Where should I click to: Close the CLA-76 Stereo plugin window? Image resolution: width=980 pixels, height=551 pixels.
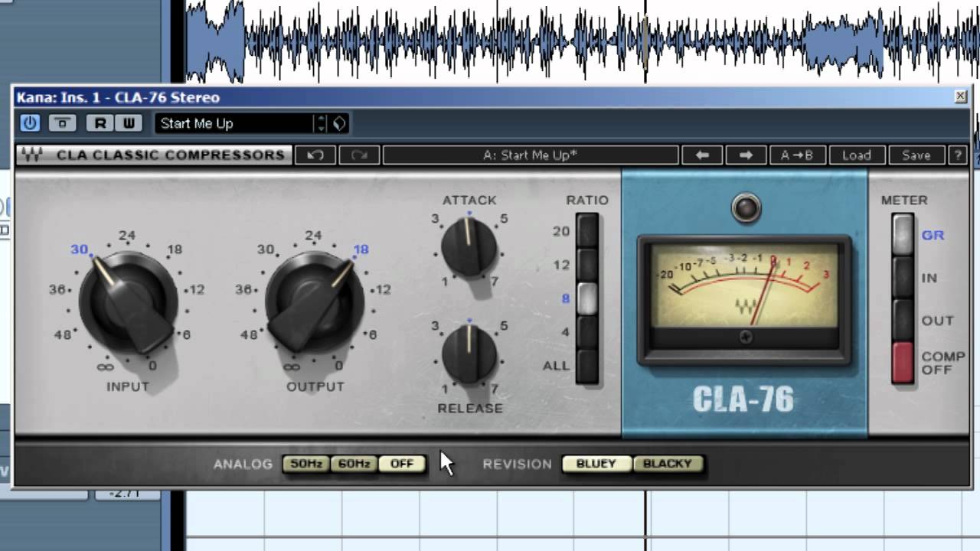pos(960,96)
